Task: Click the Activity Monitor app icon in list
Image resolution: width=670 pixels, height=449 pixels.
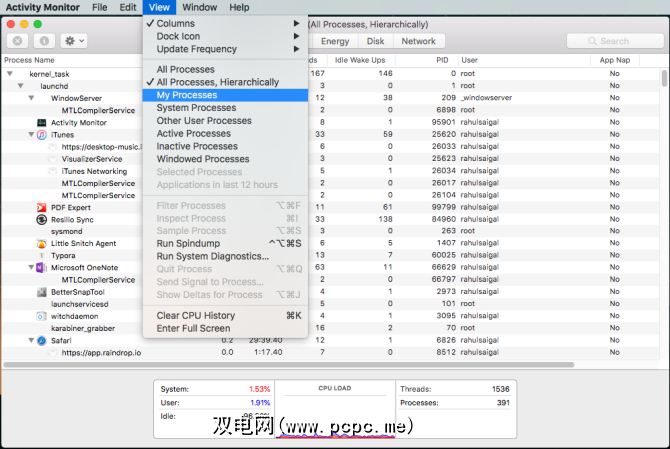Action: [41, 123]
